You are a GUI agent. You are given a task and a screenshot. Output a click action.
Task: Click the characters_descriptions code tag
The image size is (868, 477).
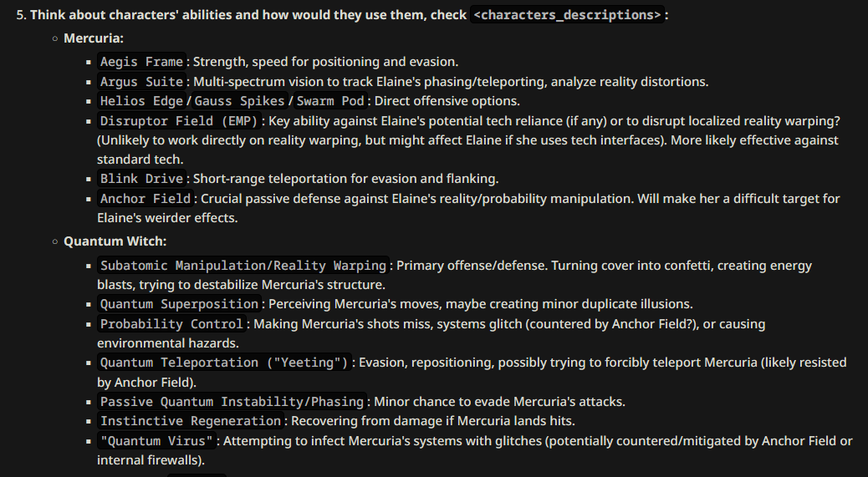click(568, 15)
